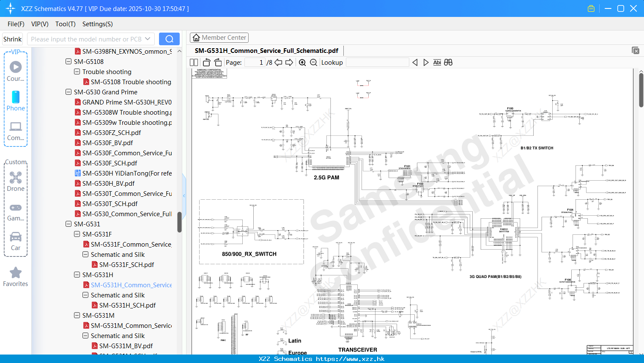Open SM-G5108 Trouble shooting file
The height and width of the screenshot is (363, 644).
coord(127,82)
